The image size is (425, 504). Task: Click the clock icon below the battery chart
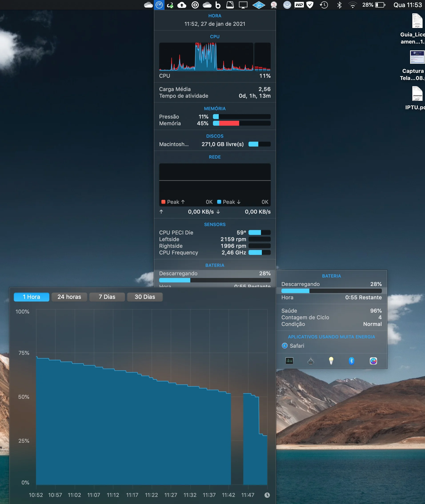(267, 495)
